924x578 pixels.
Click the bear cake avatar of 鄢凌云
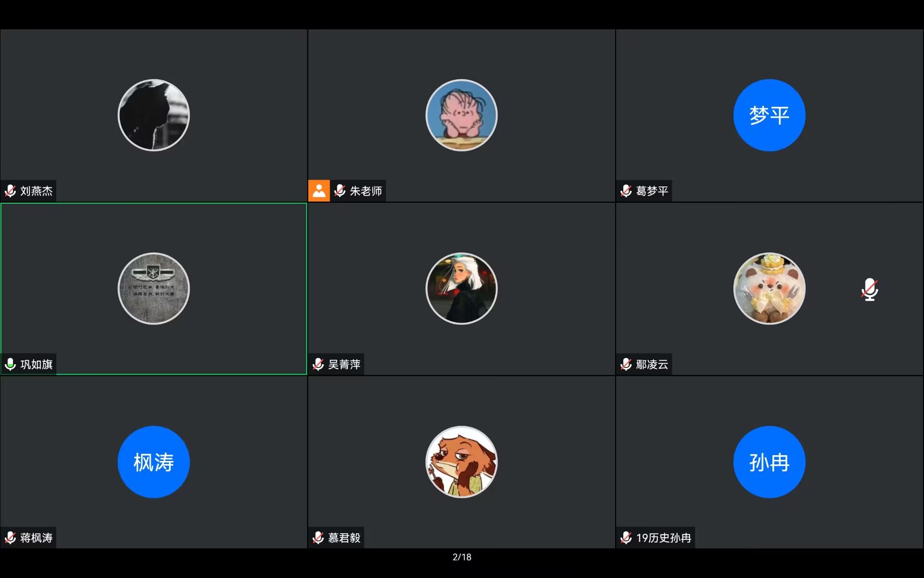click(769, 289)
